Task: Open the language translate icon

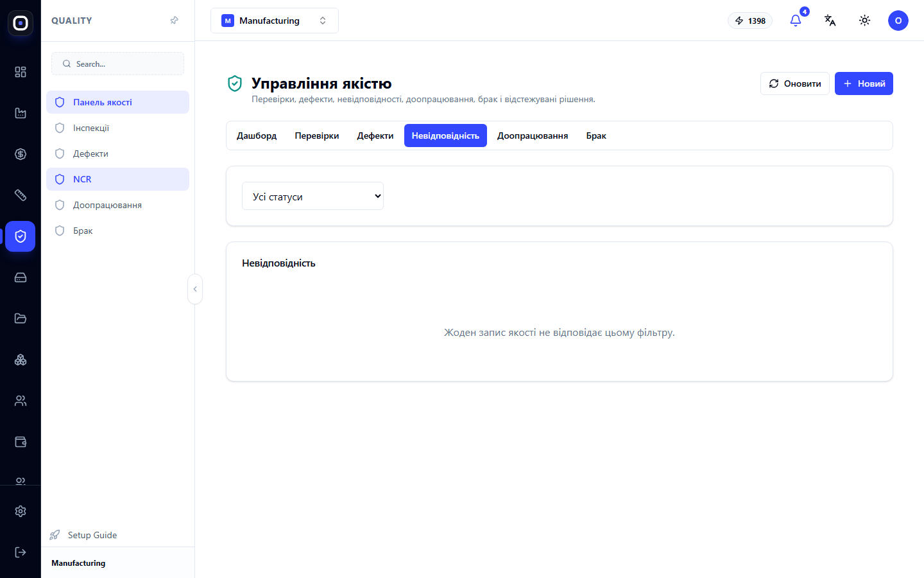Action: tap(830, 21)
